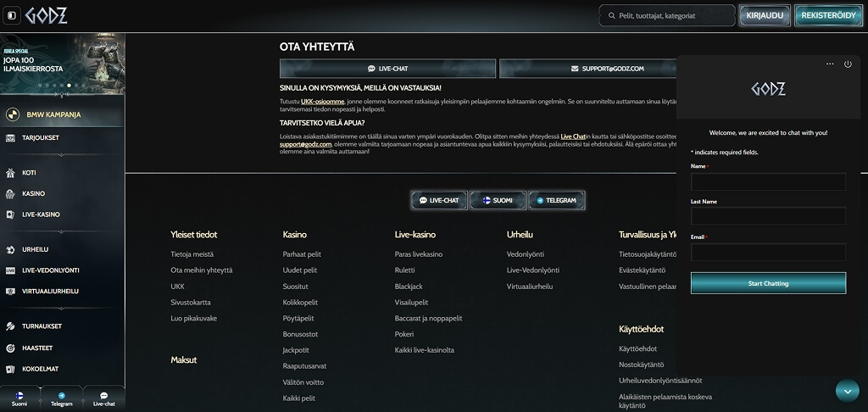Click the Kirjaudu login button

click(x=765, y=15)
